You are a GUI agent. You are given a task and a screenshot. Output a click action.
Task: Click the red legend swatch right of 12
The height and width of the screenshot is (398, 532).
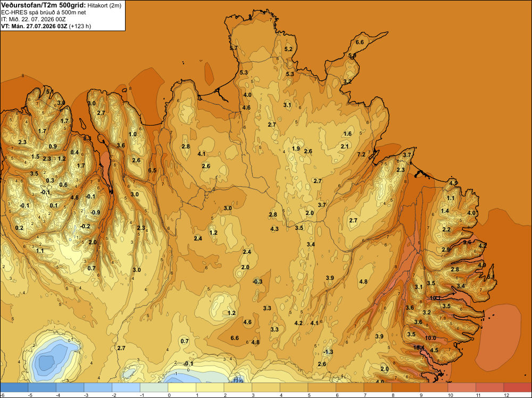point(518,387)
